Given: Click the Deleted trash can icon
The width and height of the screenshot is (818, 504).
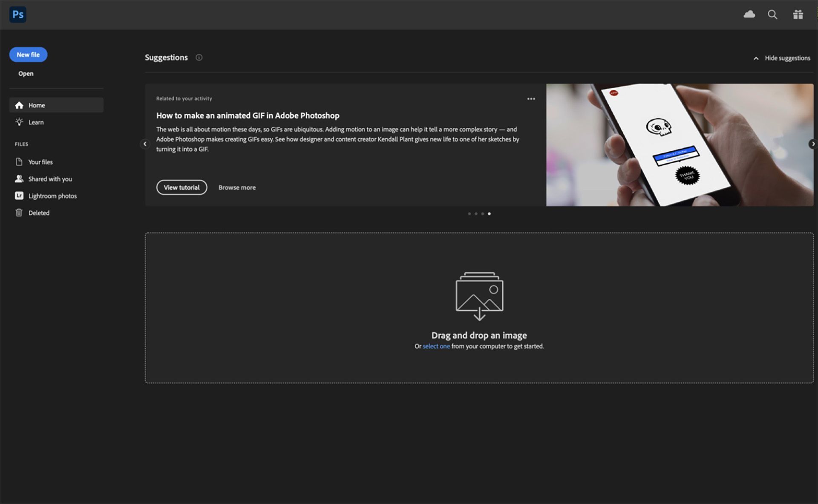Looking at the screenshot, I should [19, 213].
